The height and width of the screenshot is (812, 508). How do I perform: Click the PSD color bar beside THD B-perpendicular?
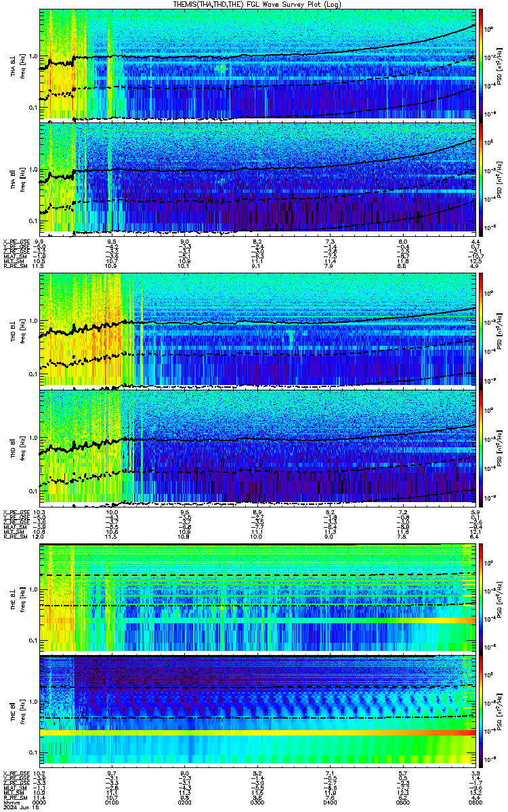[480, 330]
